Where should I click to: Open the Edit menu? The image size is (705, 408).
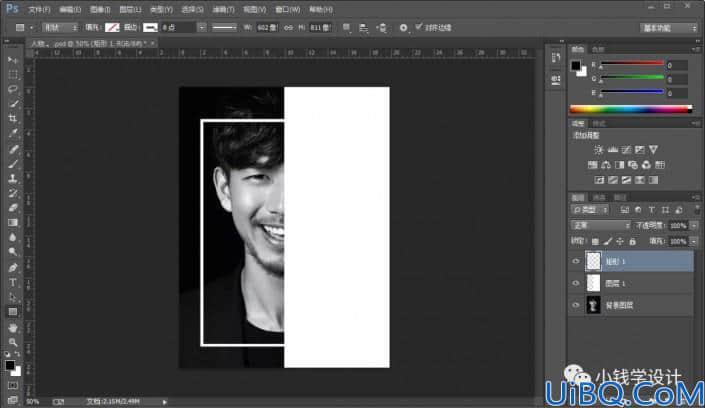tap(70, 9)
